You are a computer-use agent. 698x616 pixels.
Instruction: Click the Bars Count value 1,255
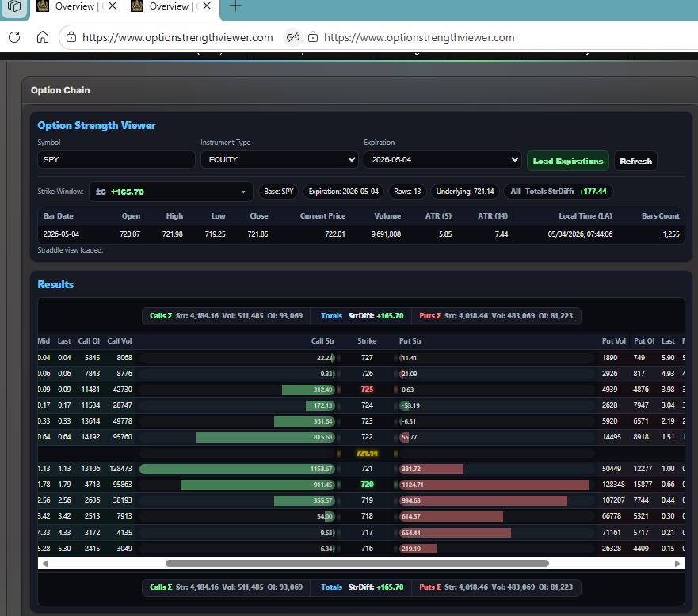click(x=671, y=234)
